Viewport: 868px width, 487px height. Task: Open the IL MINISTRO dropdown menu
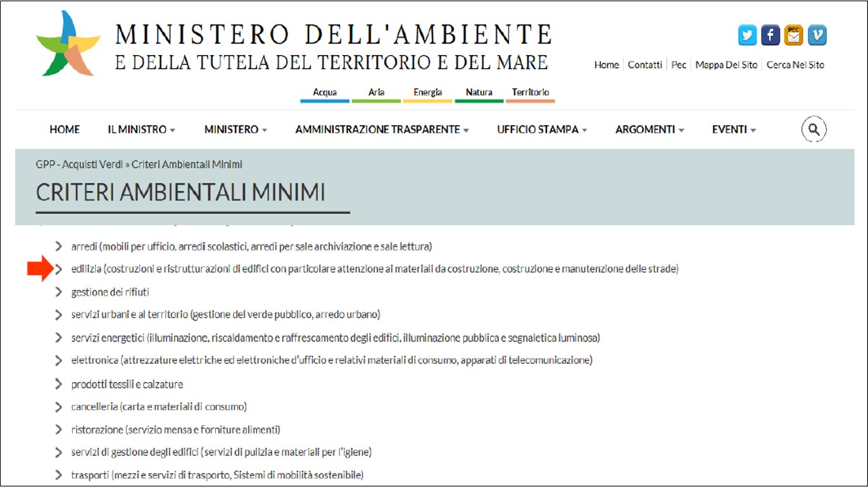141,130
